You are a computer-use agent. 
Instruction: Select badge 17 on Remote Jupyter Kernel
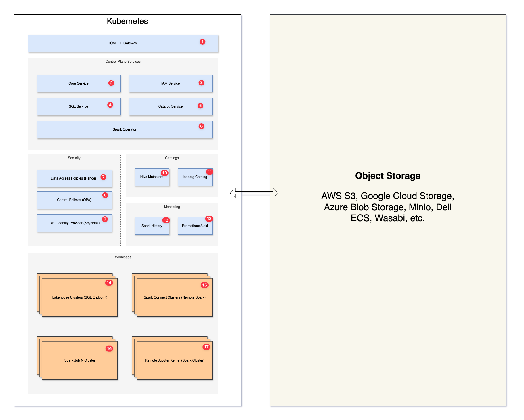206,347
